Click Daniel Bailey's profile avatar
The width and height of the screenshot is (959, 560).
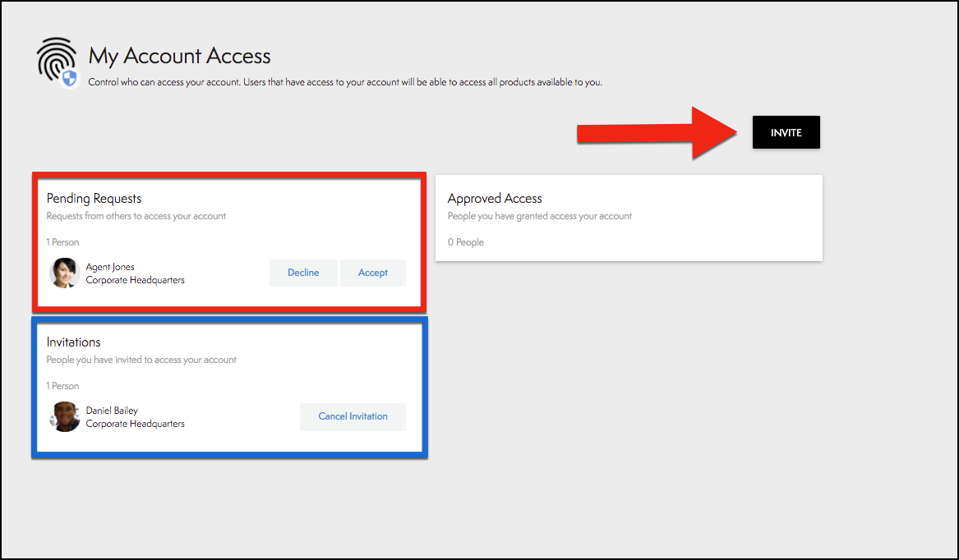pos(64,416)
